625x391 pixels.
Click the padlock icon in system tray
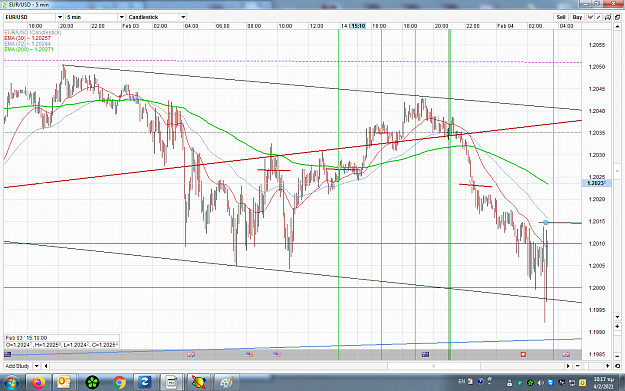509,383
